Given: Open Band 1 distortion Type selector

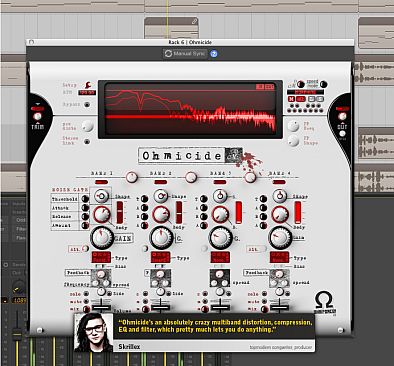Looking at the screenshot, I should 101,257.
